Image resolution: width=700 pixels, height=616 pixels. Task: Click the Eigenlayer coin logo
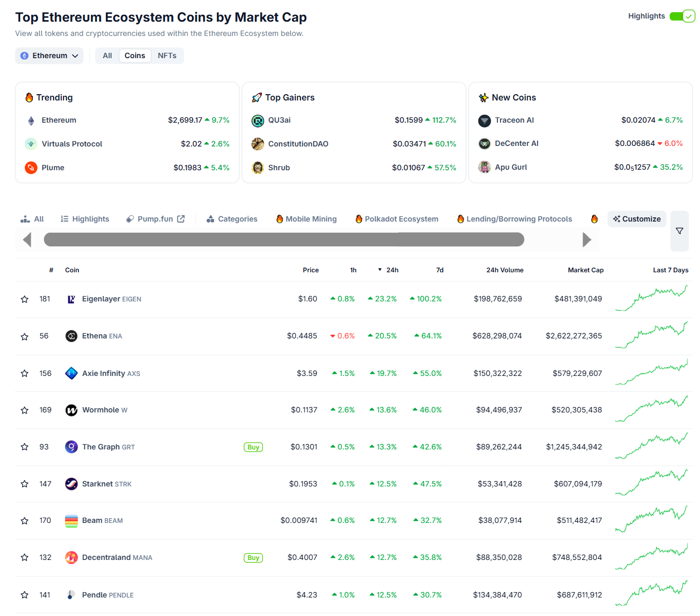[x=71, y=299]
